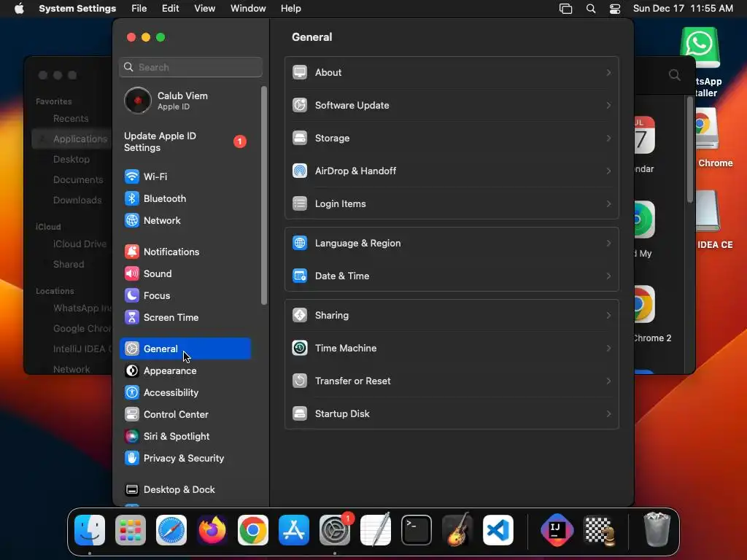The image size is (747, 560).
Task: Open Visual Studio Code in the Dock
Action: pyautogui.click(x=498, y=530)
